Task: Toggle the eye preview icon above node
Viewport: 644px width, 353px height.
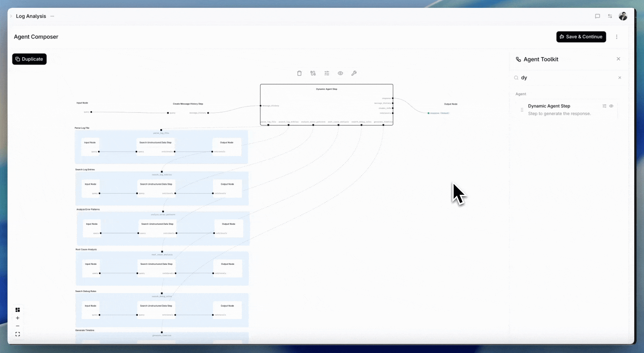Action: 340,73
